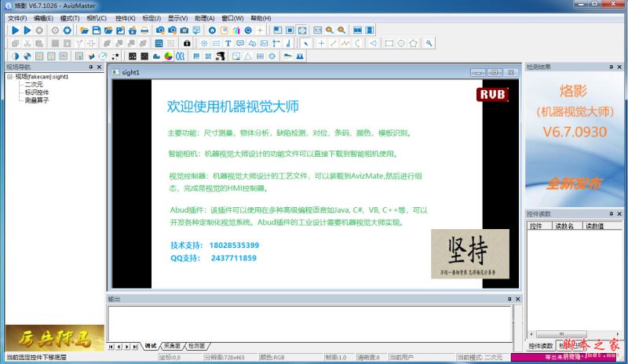Click the first blue run/play icon
The width and height of the screenshot is (628, 364).
15,30
